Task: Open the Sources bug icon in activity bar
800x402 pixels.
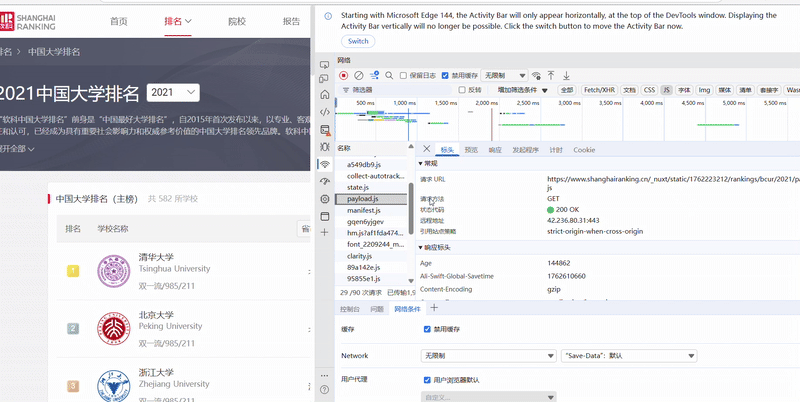Action: 324,147
